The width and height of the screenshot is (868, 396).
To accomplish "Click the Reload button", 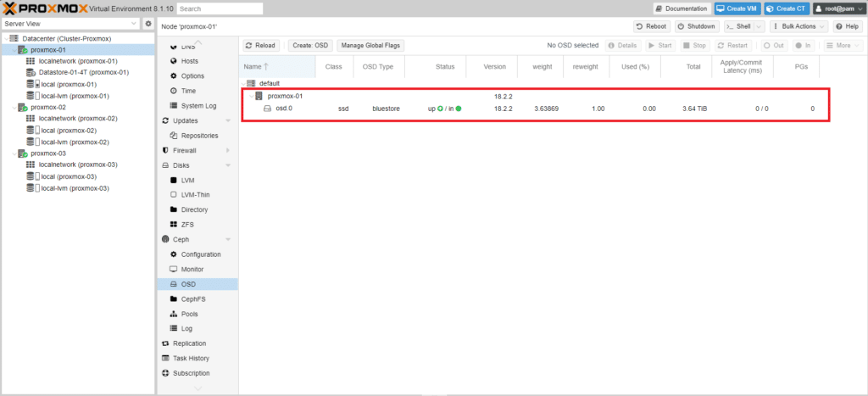I will pyautogui.click(x=260, y=46).
